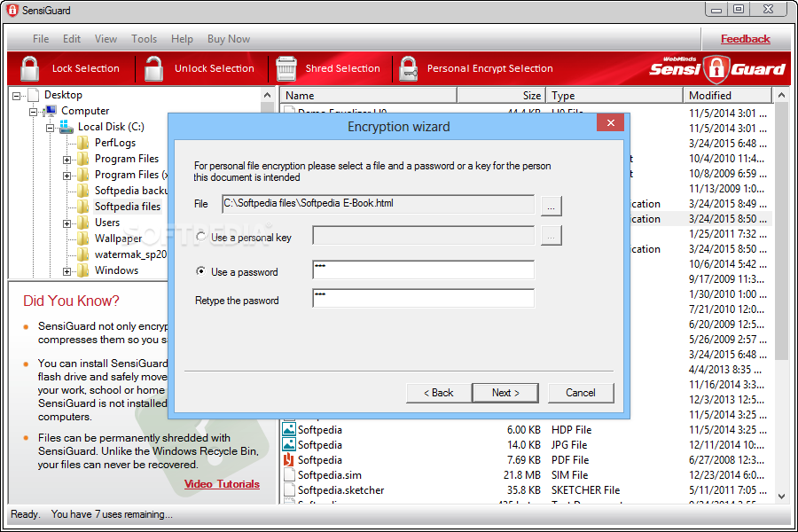This screenshot has height=532, width=798.
Task: Click the Wallpaper folder icon
Action: pos(83,239)
